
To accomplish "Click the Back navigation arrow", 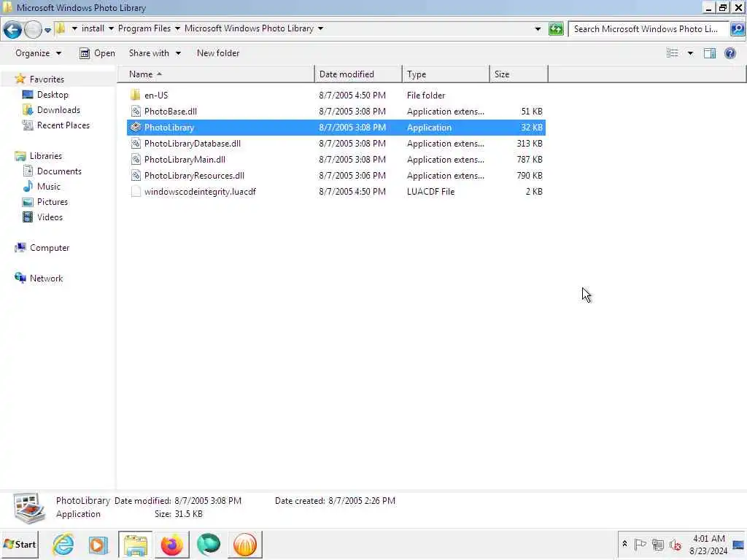I will tap(13, 29).
